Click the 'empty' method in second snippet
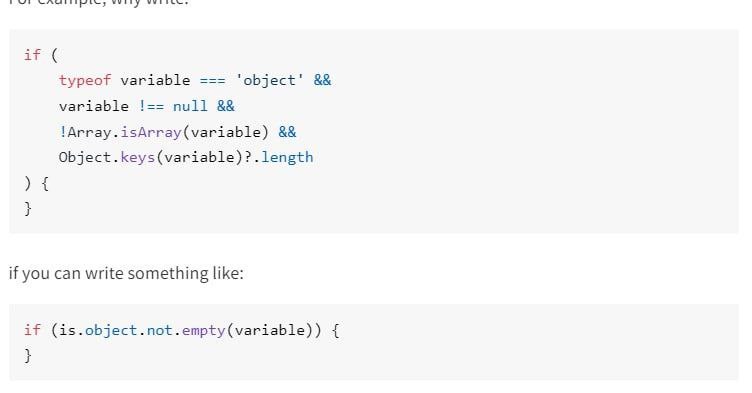This screenshot has height=393, width=752. pyautogui.click(x=203, y=331)
